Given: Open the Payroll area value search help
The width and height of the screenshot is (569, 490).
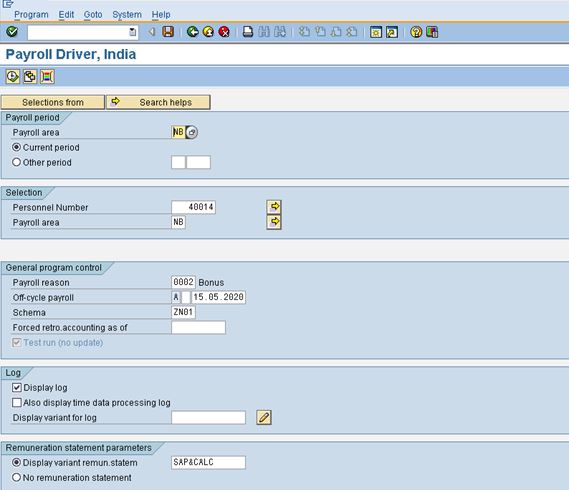Looking at the screenshot, I should [x=192, y=132].
